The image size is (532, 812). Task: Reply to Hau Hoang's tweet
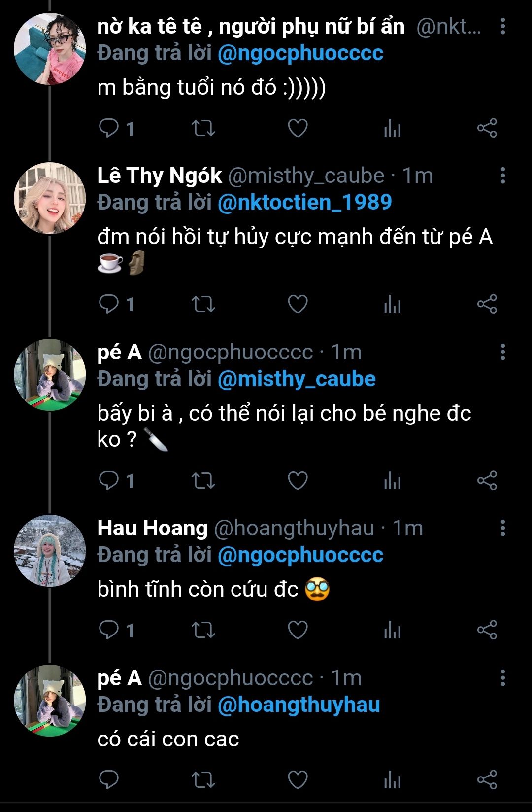click(x=109, y=630)
